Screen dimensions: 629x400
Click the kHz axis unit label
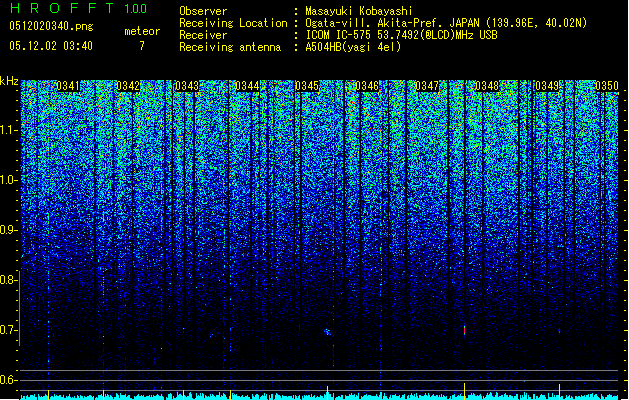tap(9, 81)
